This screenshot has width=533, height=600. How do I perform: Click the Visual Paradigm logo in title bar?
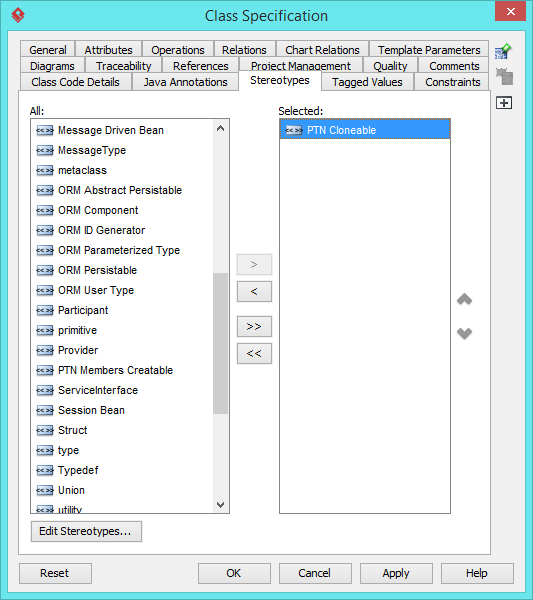pyautogui.click(x=18, y=15)
